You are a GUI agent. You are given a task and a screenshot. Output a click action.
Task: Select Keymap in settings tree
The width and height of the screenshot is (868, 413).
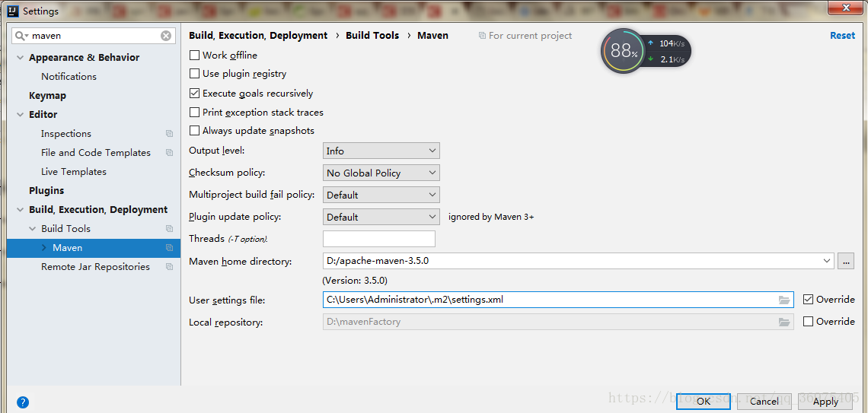[48, 96]
